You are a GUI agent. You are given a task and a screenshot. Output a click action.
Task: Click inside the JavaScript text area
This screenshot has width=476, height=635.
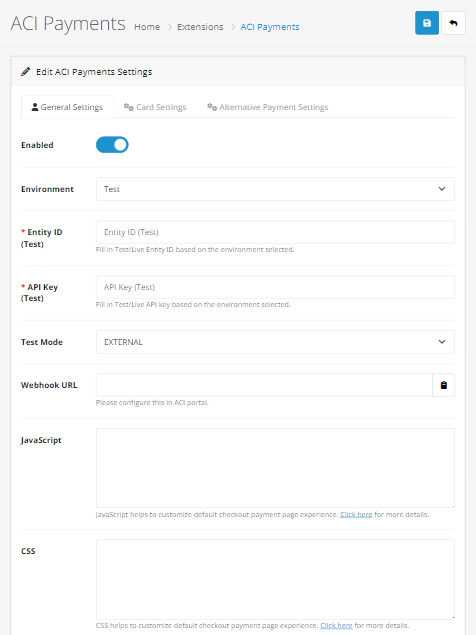tap(275, 468)
